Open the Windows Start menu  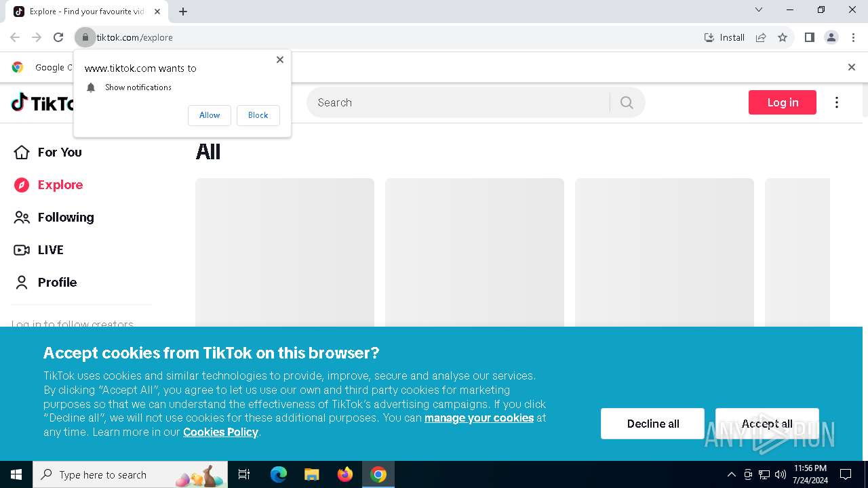16,474
